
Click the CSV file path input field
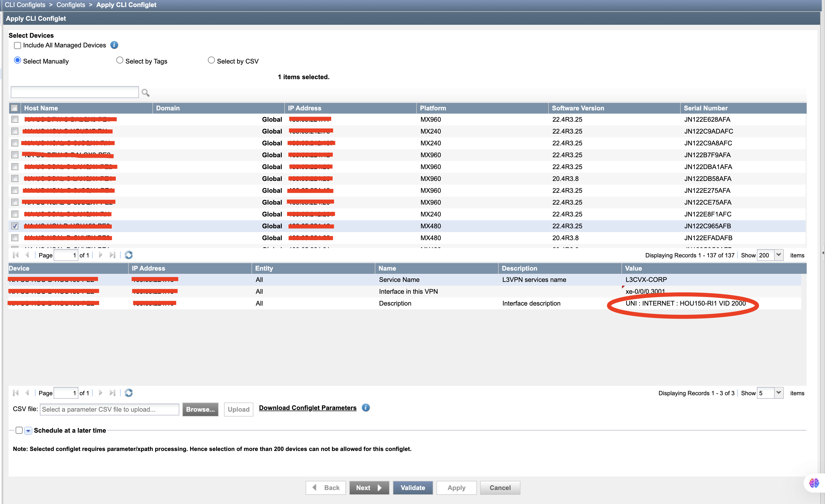(110, 409)
